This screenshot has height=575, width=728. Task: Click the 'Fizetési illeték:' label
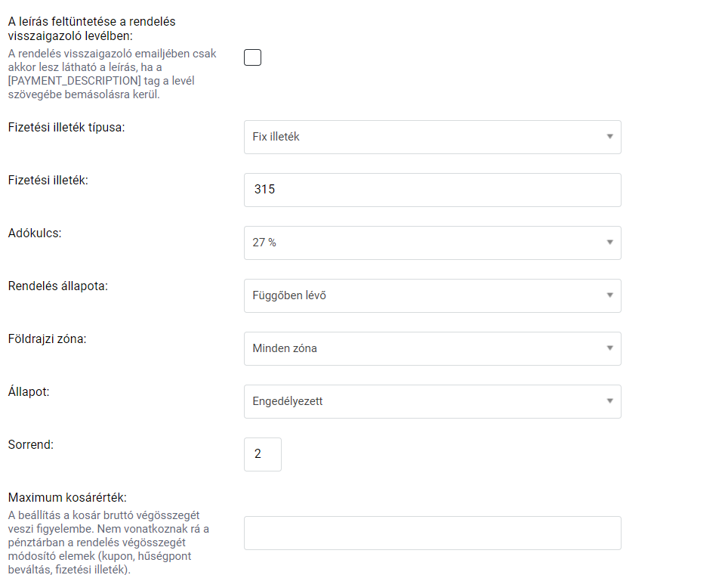[48, 180]
